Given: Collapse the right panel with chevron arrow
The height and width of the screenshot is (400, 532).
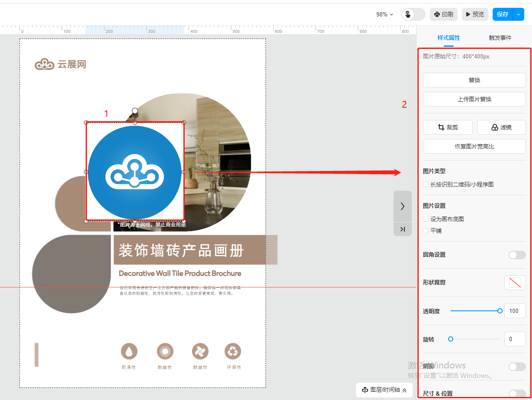Looking at the screenshot, I should [x=402, y=206].
